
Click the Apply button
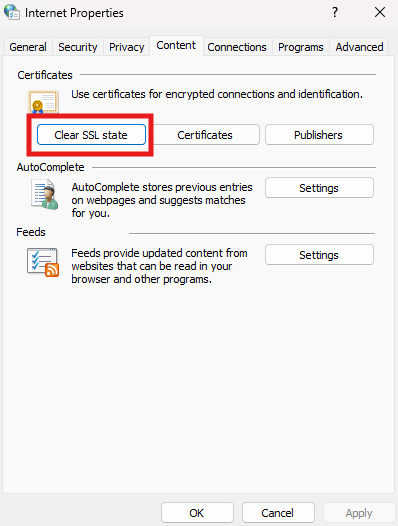tap(359, 513)
